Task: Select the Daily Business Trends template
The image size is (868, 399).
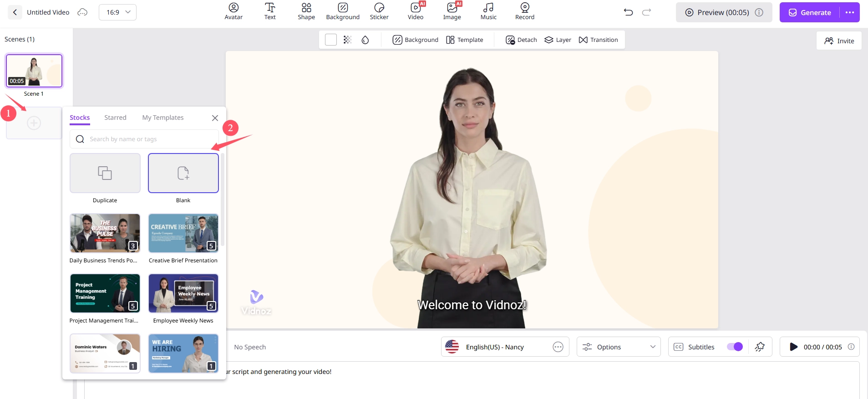Action: tap(105, 233)
